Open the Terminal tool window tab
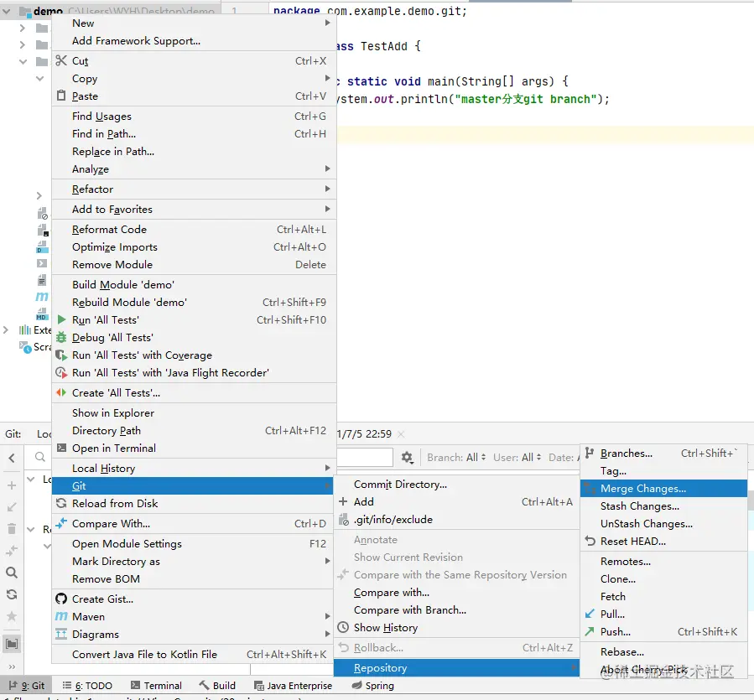Image resolution: width=754 pixels, height=700 pixels. 156,686
